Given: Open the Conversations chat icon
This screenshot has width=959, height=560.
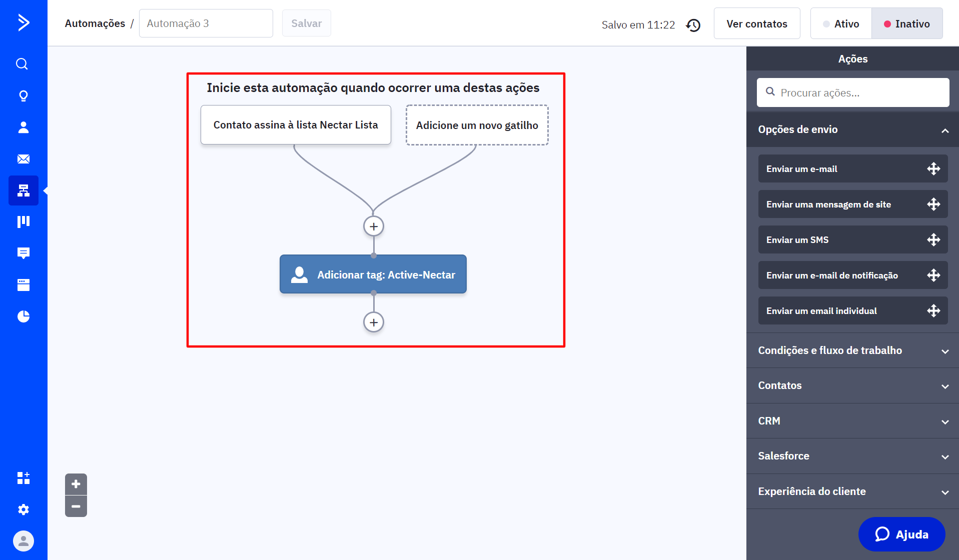Looking at the screenshot, I should point(24,253).
